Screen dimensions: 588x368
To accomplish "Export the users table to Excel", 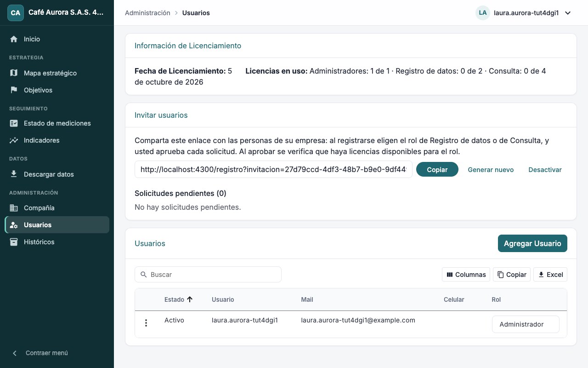I will click(x=550, y=275).
